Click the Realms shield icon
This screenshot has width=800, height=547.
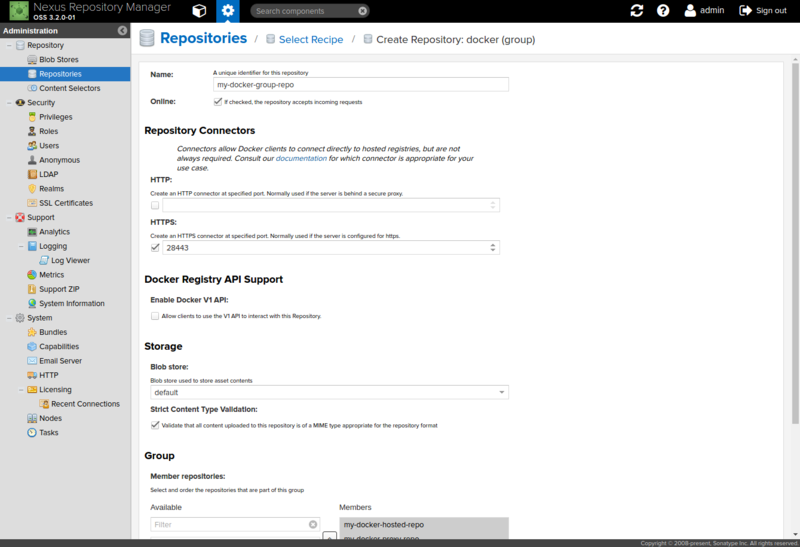(x=32, y=188)
